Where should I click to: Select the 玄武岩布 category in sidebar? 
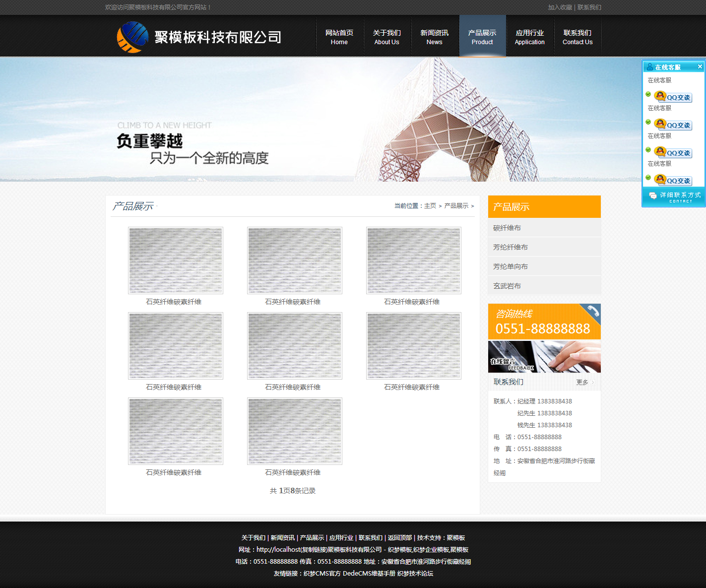[507, 286]
